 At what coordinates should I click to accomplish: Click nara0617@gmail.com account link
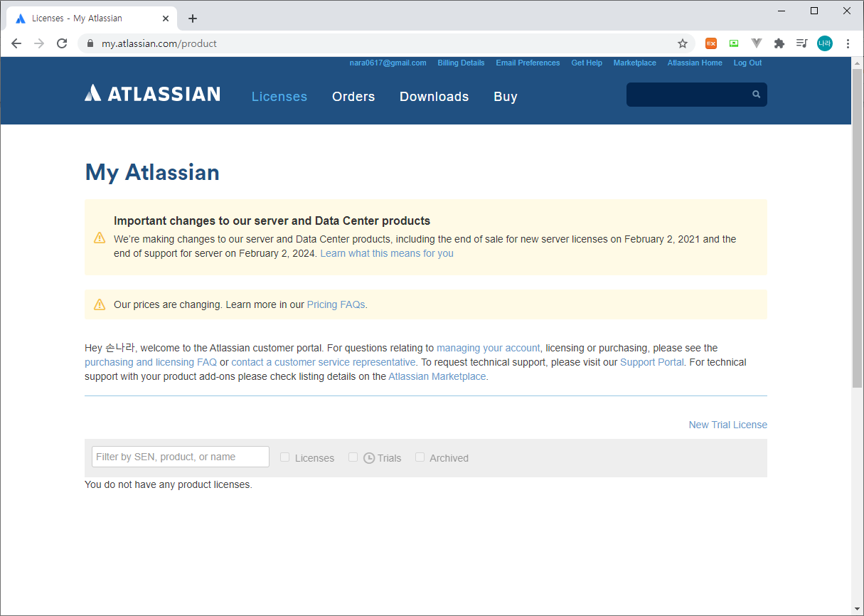click(388, 63)
